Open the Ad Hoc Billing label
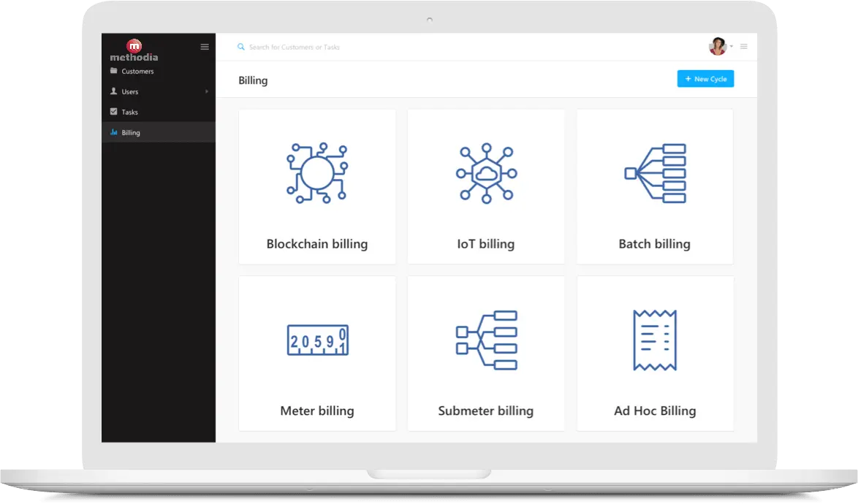 (655, 411)
